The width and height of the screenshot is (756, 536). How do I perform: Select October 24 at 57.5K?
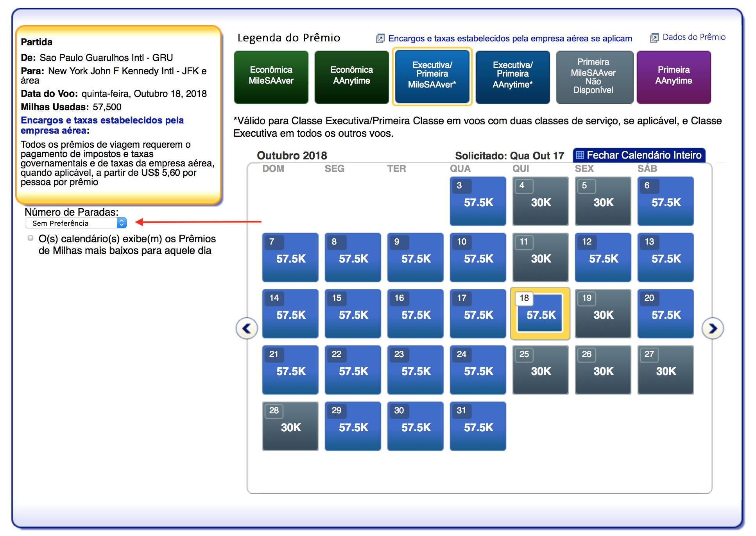tap(478, 370)
